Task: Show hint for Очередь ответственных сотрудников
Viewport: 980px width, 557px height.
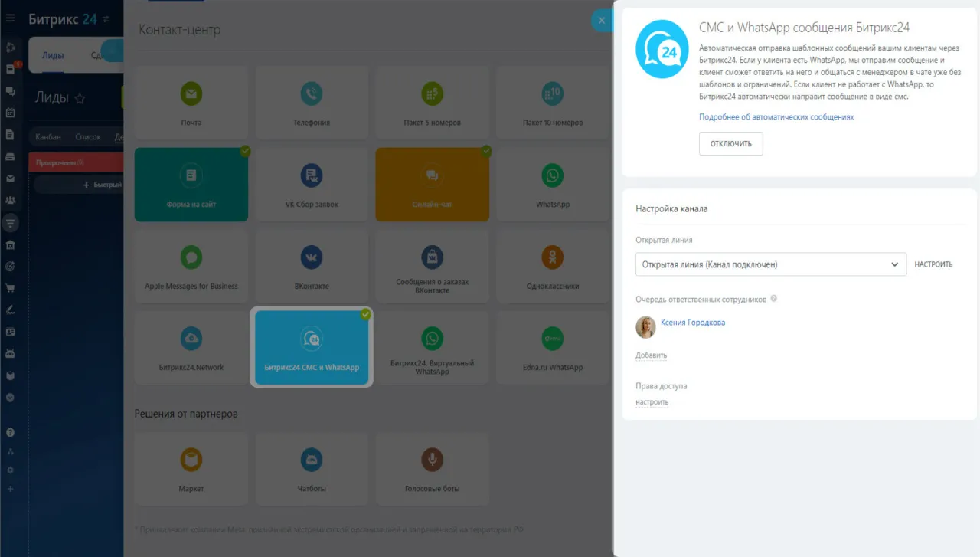Action: click(774, 299)
